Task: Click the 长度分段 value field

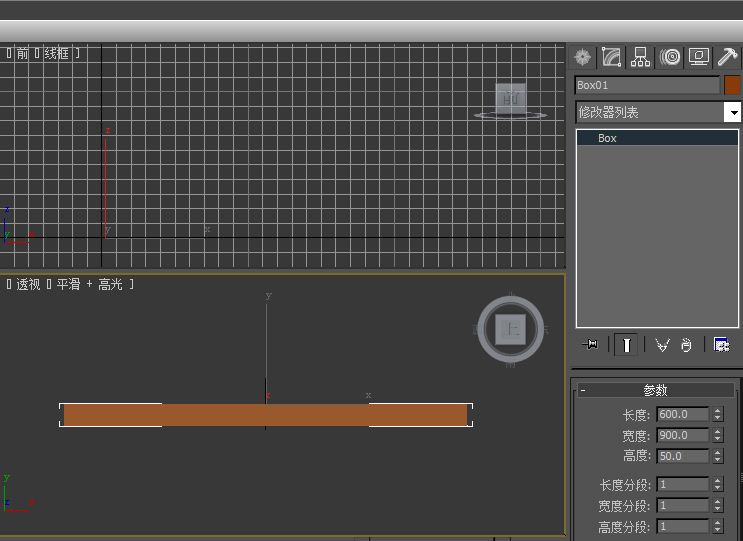Action: pyautogui.click(x=682, y=484)
